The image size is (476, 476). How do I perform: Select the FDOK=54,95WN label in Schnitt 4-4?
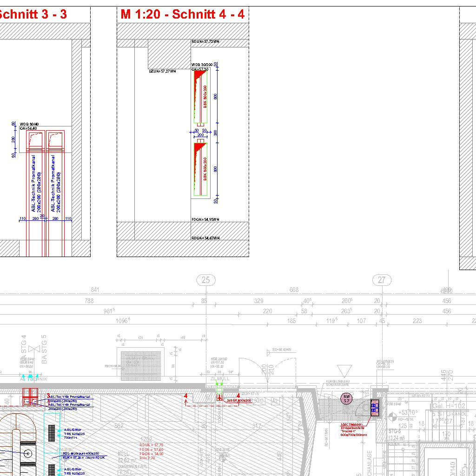205,219
